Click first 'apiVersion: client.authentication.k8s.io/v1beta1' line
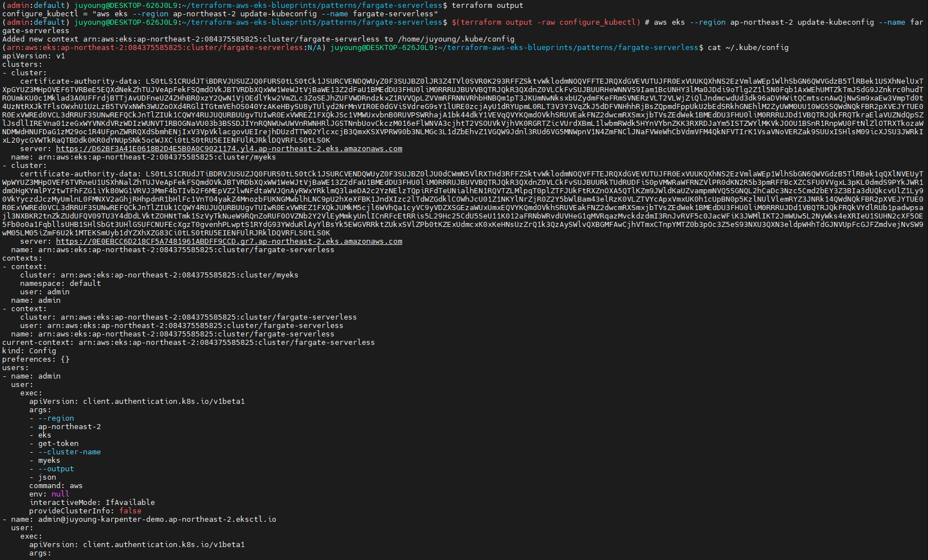Image resolution: width=928 pixels, height=560 pixels. [x=137, y=402]
